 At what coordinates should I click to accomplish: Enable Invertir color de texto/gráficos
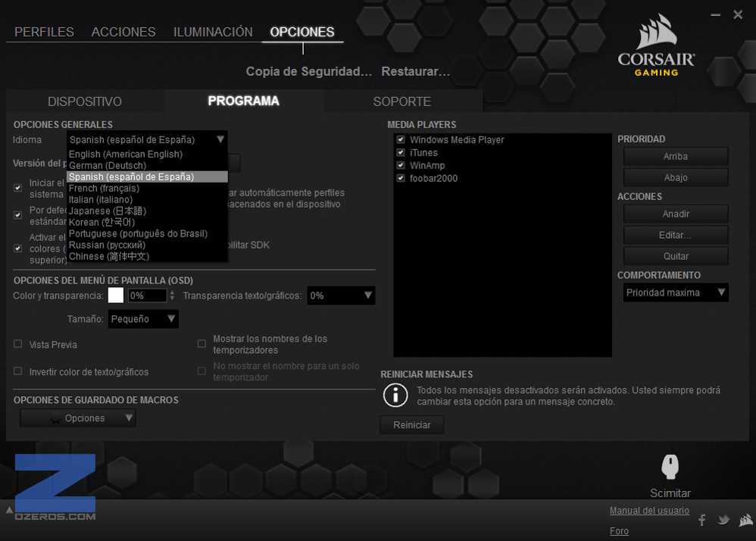click(x=18, y=371)
